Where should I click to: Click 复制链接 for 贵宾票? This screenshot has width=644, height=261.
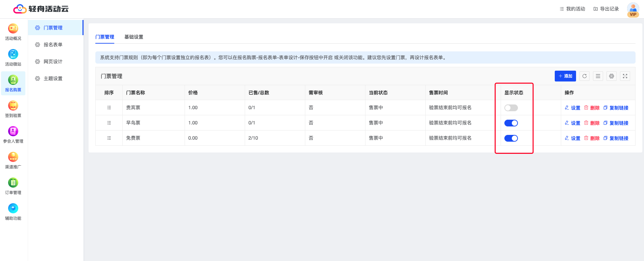click(x=616, y=108)
